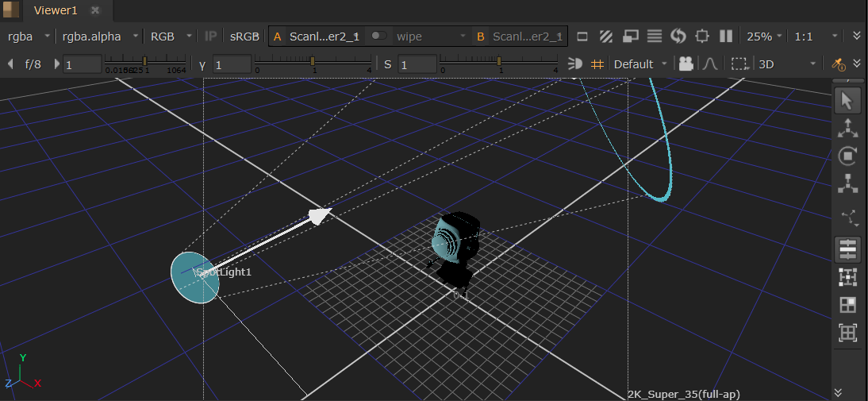
Task: Open the Default camera selection dropdown
Action: tap(640, 64)
